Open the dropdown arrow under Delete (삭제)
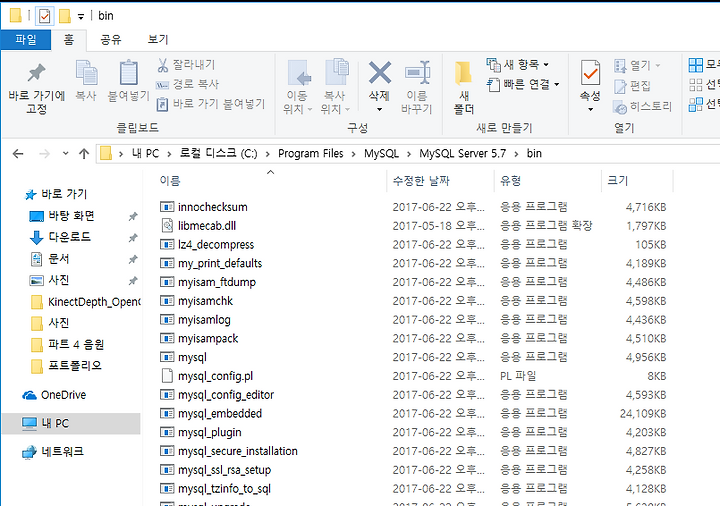This screenshot has width=720, height=506. coord(380,109)
